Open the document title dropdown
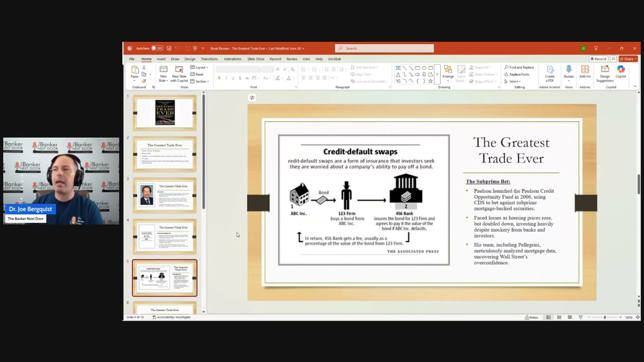This screenshot has height=362, width=644. (x=303, y=49)
